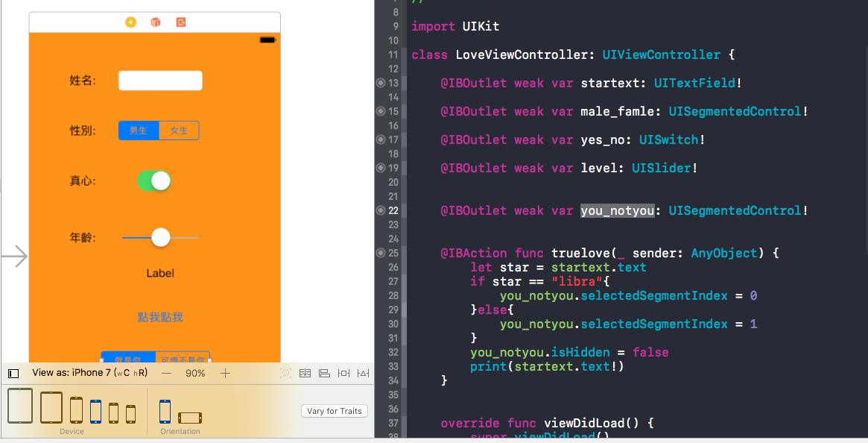Select the 女生 segment
This screenshot has width=868, height=443.
[179, 130]
